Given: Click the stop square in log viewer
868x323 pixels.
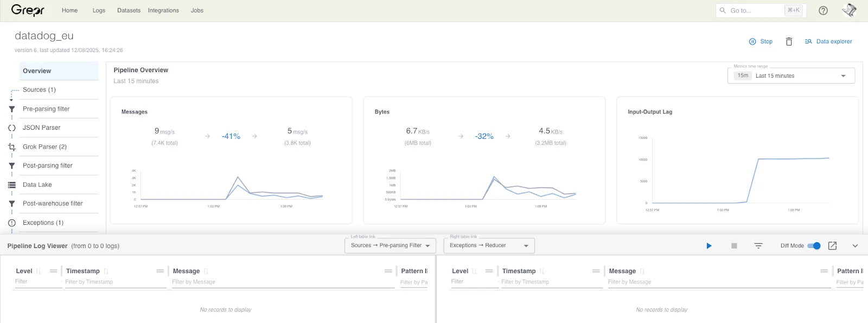Looking at the screenshot, I should (x=734, y=246).
